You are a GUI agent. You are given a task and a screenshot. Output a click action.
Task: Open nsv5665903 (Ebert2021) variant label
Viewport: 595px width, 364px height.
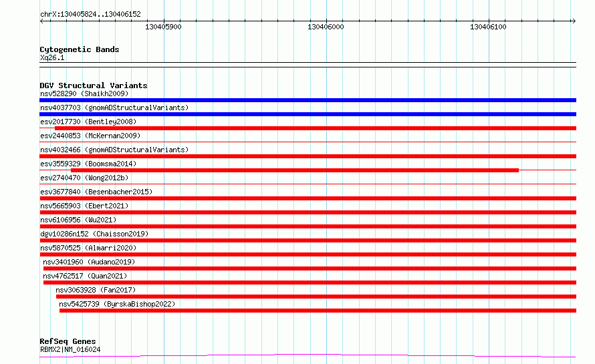tap(84, 206)
